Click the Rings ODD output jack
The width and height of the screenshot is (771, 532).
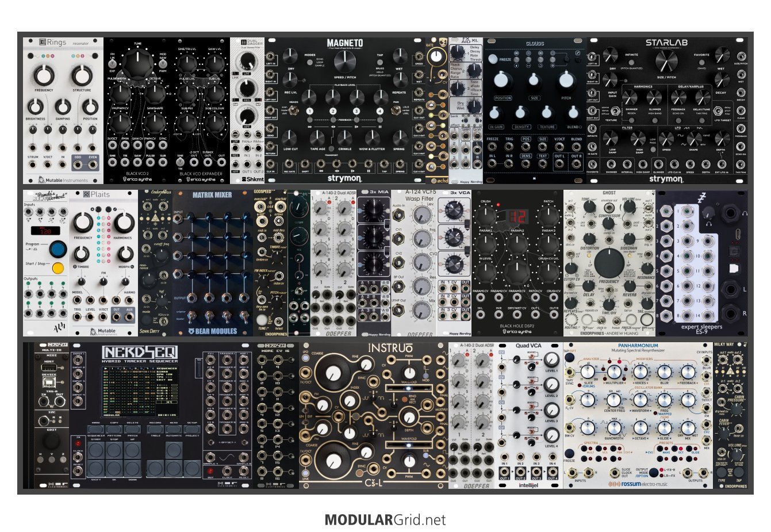pos(78,166)
